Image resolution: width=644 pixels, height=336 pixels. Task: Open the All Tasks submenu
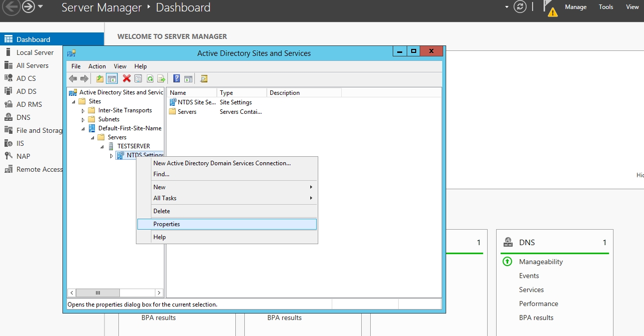(165, 198)
